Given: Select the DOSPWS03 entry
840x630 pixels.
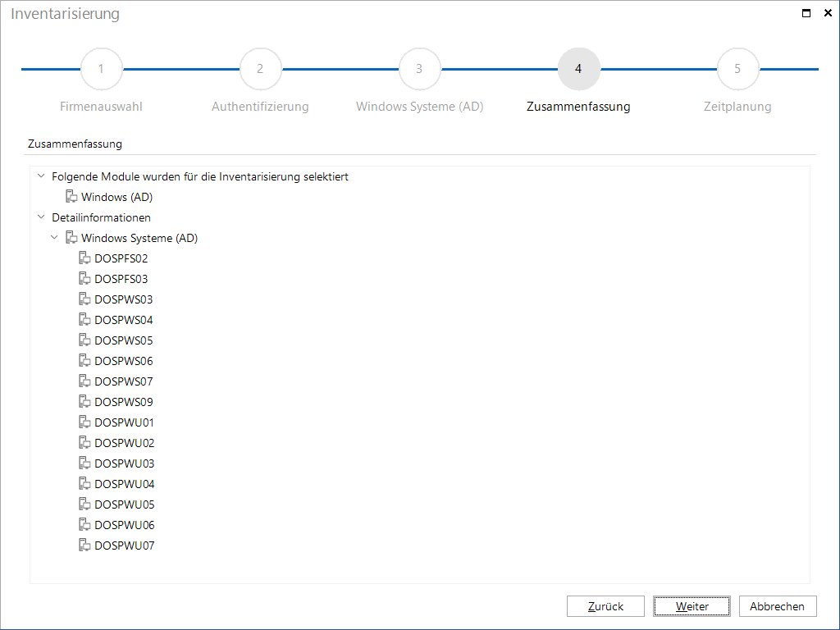Looking at the screenshot, I should (x=124, y=299).
